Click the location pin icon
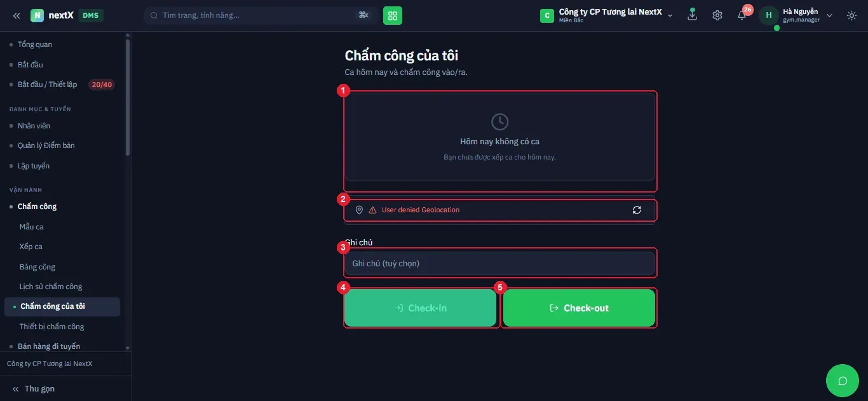Image resolution: width=868 pixels, height=401 pixels. [359, 210]
